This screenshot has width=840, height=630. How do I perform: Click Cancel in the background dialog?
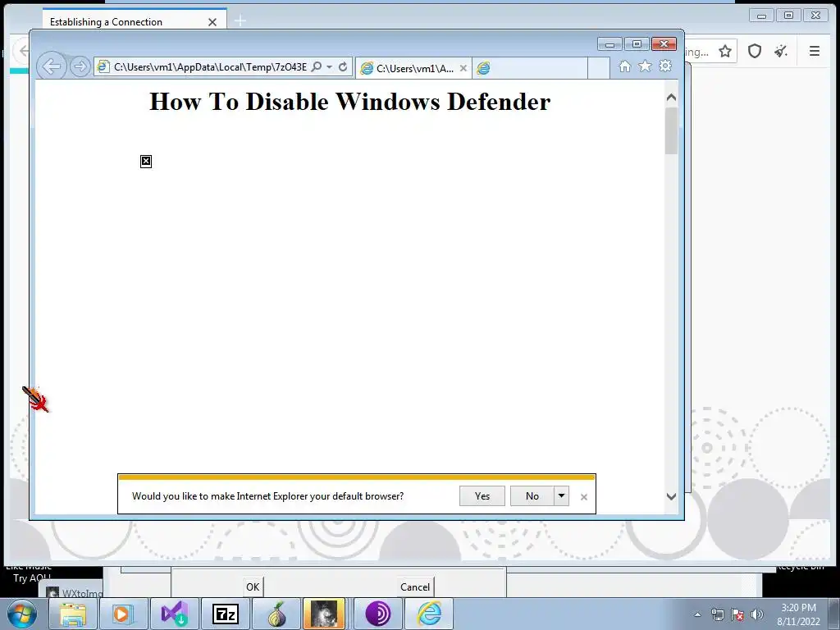point(414,587)
